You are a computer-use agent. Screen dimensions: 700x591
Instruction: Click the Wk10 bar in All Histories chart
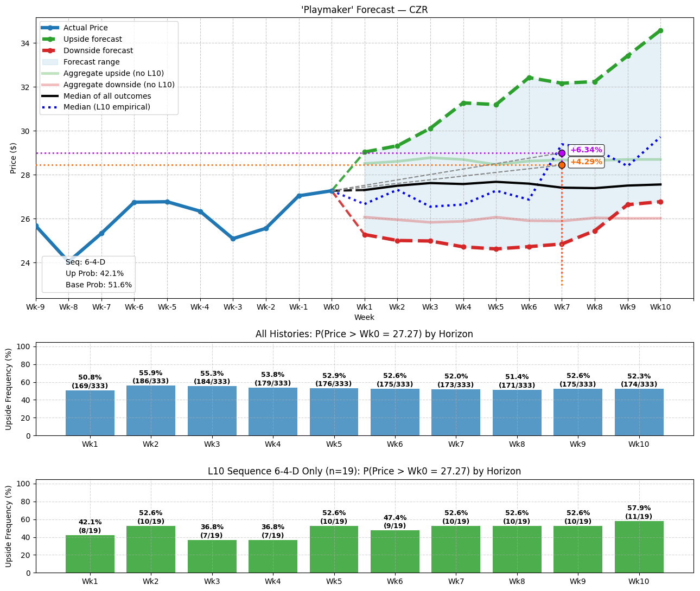[639, 412]
